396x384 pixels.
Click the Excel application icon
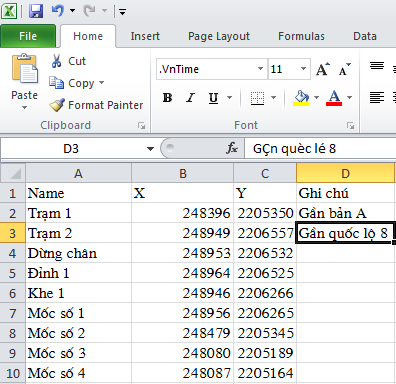pos(9,11)
